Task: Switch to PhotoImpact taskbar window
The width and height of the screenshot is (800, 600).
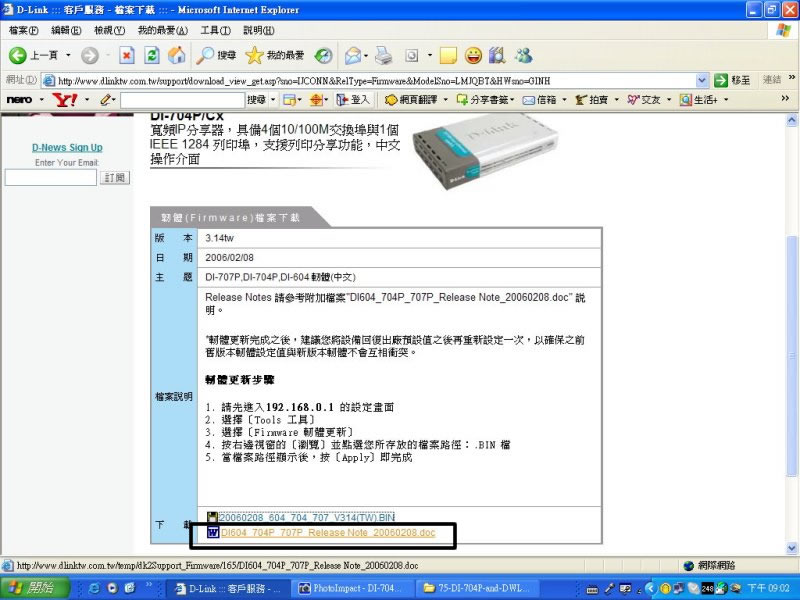Action: (351, 588)
